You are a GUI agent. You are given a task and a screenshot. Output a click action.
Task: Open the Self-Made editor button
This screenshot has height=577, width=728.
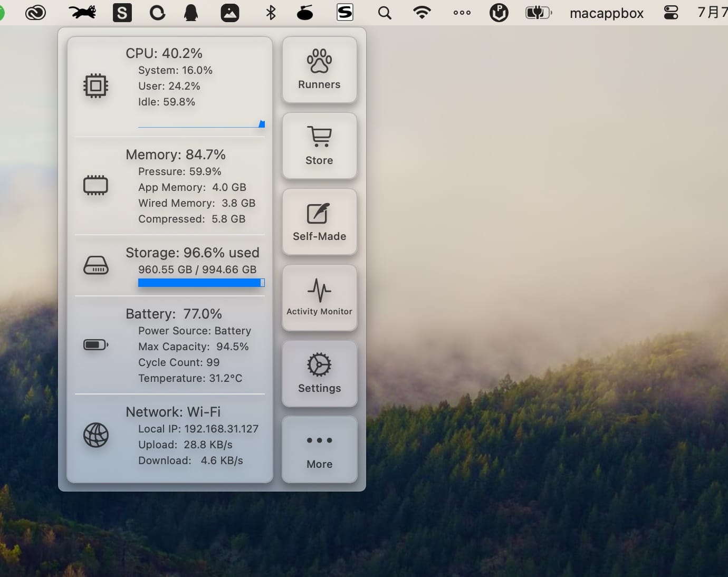[x=319, y=222]
